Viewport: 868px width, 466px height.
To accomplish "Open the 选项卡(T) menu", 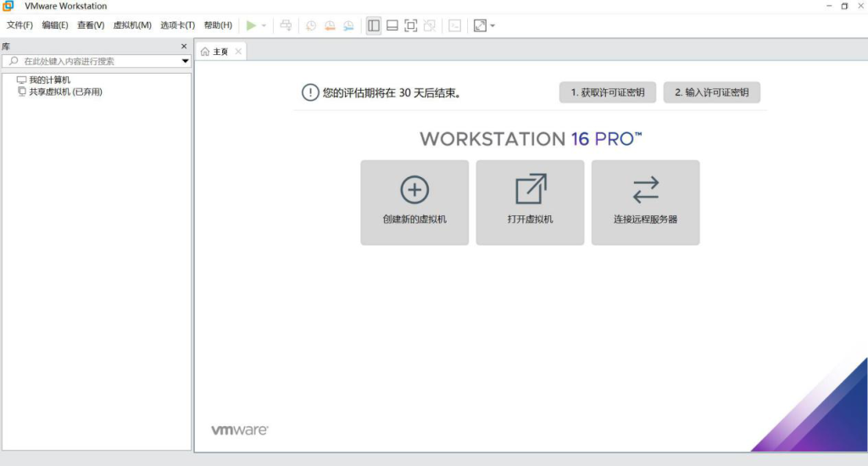I will pyautogui.click(x=178, y=25).
